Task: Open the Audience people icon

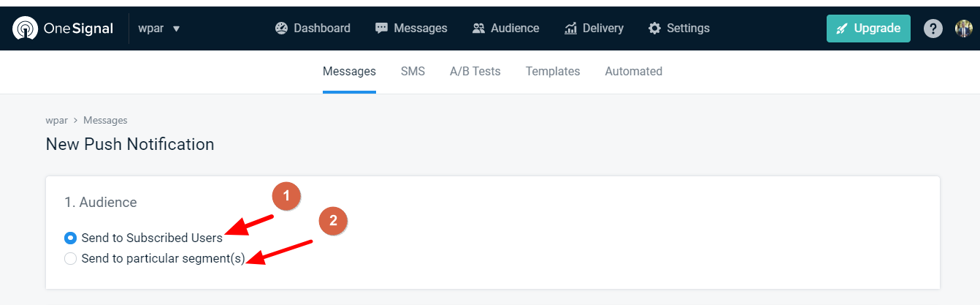Action: click(478, 29)
